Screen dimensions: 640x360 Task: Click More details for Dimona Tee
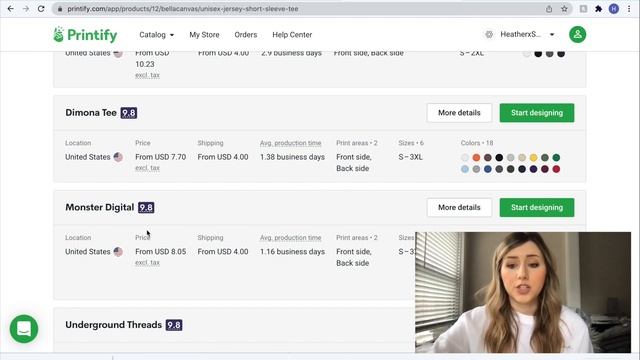pyautogui.click(x=459, y=113)
